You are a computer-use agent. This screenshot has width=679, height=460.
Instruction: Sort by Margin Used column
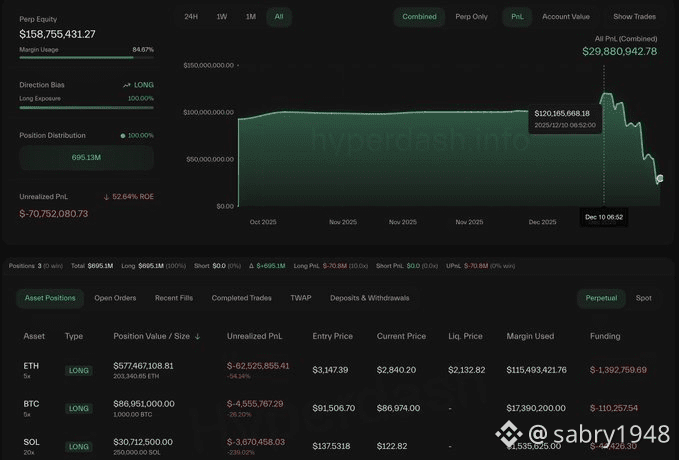coord(530,336)
